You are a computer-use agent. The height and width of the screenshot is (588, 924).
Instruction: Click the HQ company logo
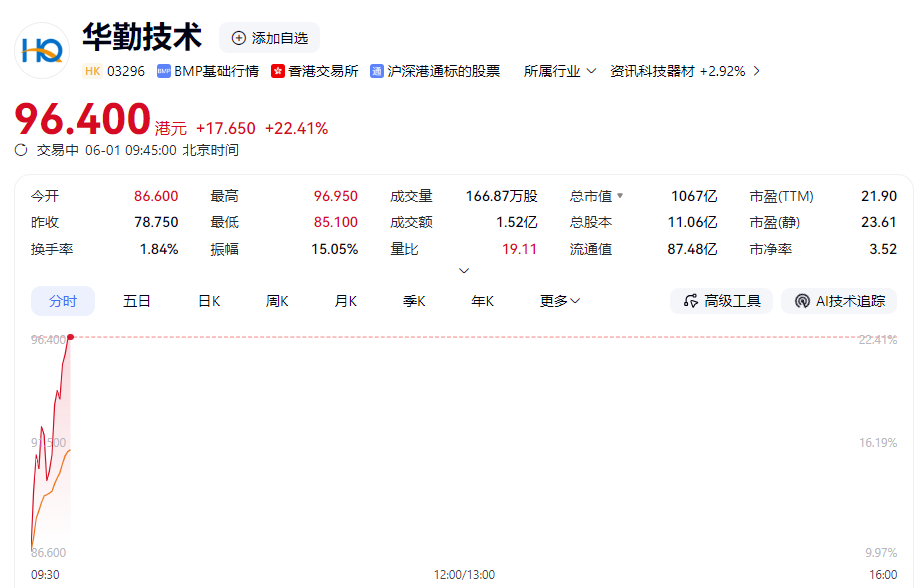click(42, 51)
